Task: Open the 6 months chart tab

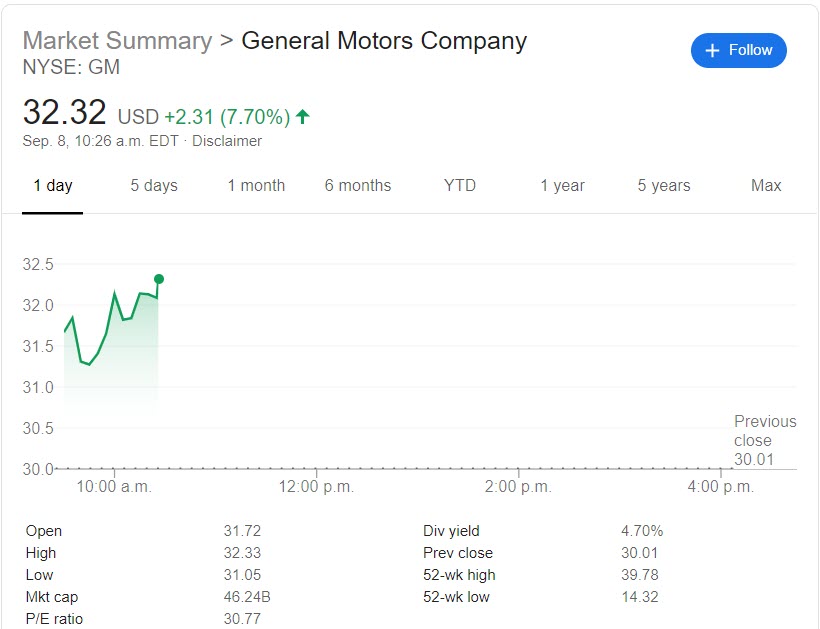Action: point(358,186)
